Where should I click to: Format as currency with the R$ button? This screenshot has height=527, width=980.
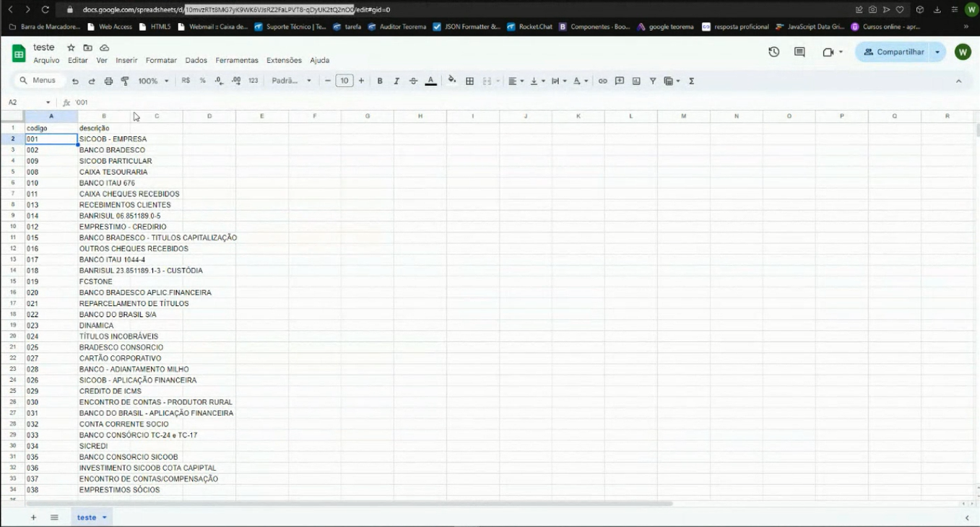pos(186,81)
